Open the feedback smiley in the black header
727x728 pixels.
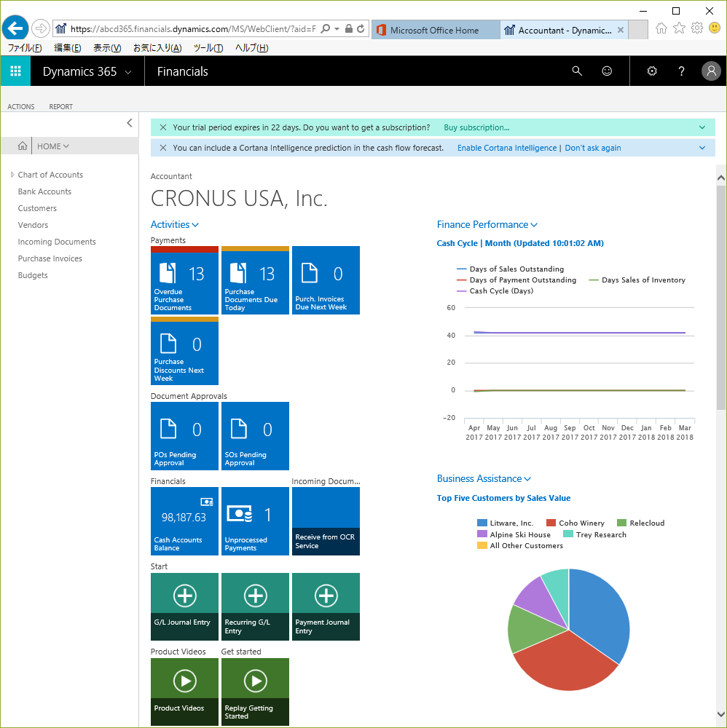tap(607, 71)
